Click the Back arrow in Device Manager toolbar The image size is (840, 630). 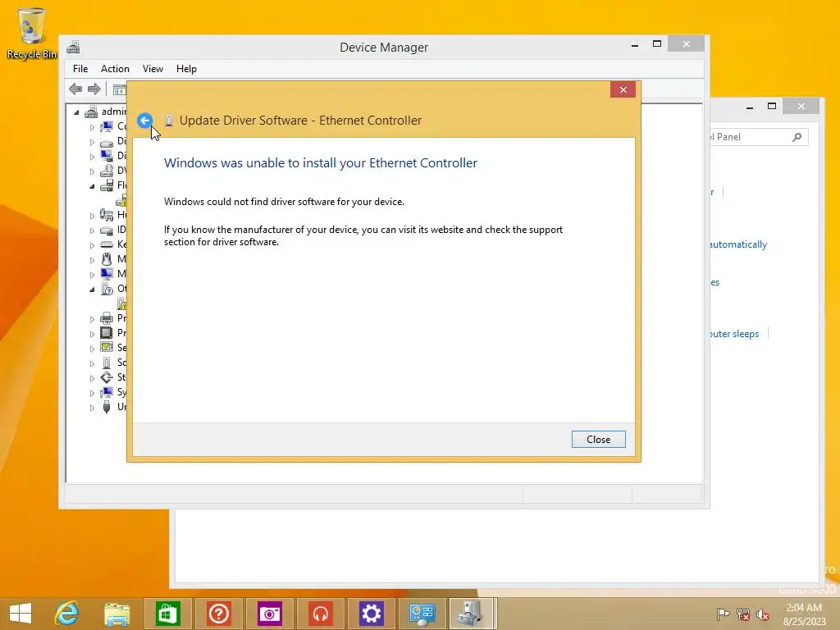point(75,89)
